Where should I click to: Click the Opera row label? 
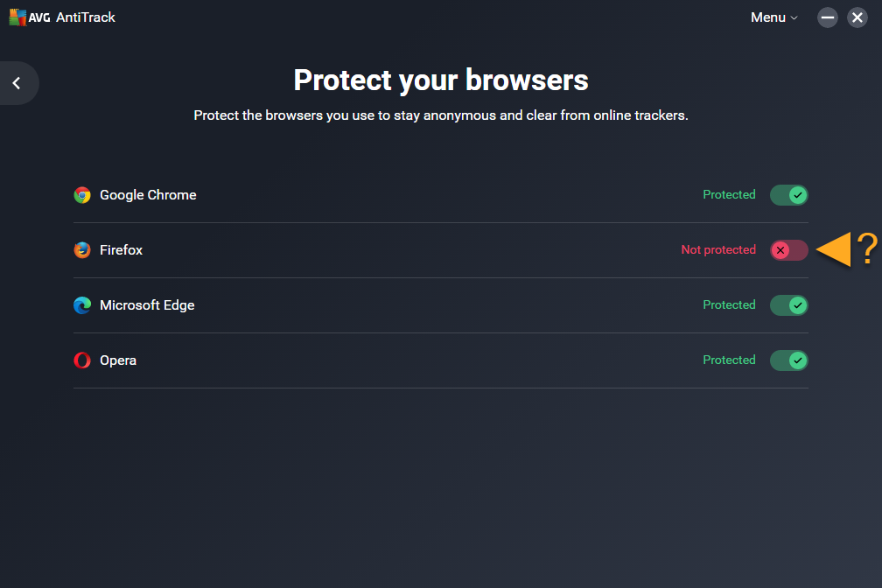point(118,360)
